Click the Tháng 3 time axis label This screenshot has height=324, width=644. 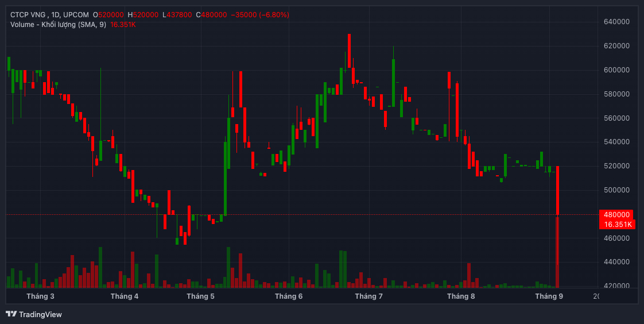(40, 296)
